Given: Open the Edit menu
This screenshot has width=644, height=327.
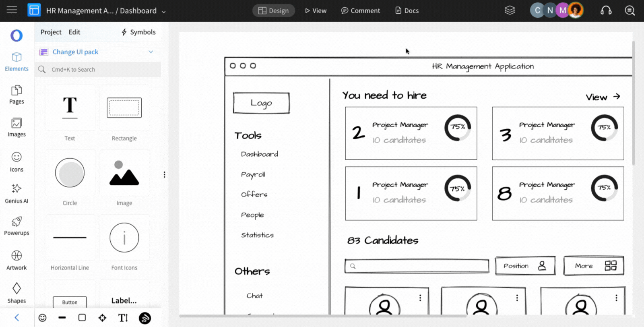Looking at the screenshot, I should point(74,32).
